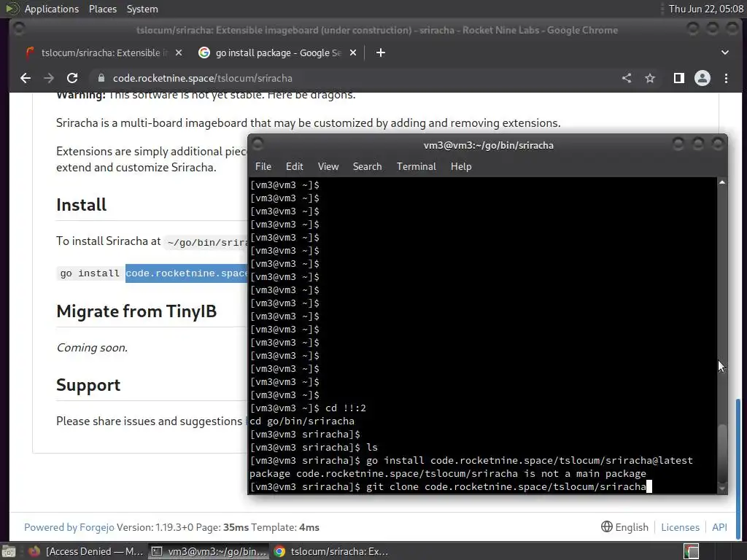Viewport: 747px width, 560px height.
Task: Open terminal Help menu
Action: tap(461, 166)
